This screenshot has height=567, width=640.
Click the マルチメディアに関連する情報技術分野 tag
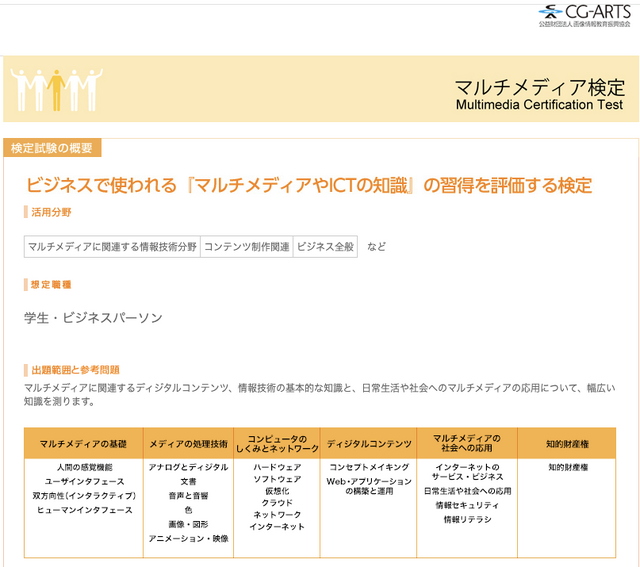(x=112, y=247)
